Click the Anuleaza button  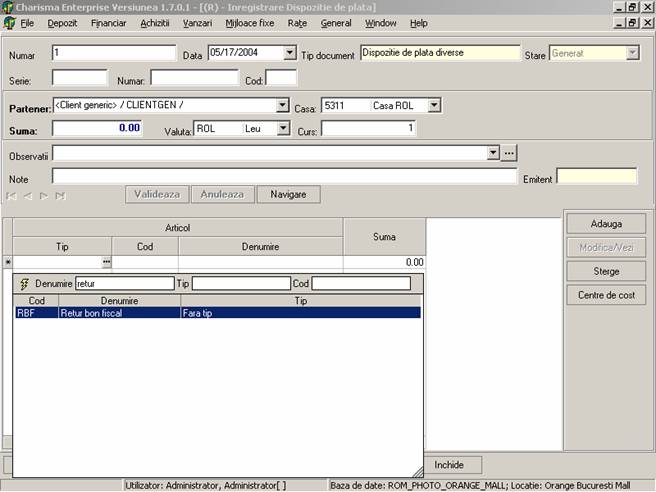(x=222, y=195)
